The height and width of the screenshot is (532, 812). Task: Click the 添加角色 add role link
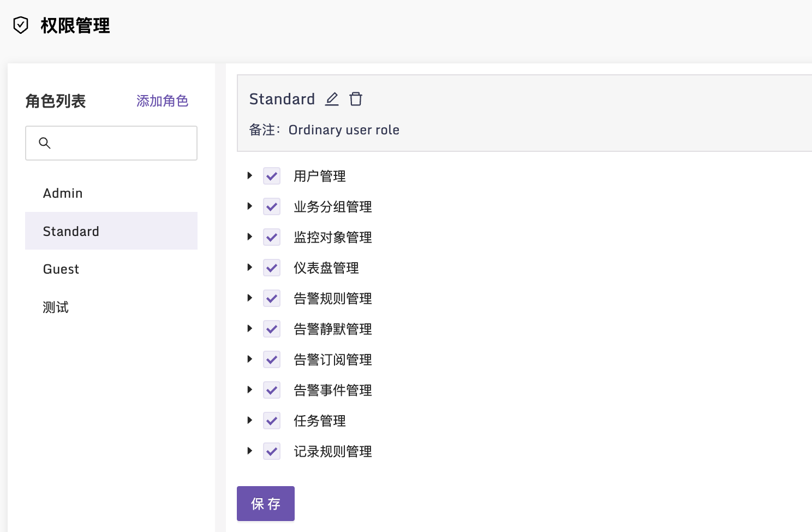pyautogui.click(x=162, y=101)
